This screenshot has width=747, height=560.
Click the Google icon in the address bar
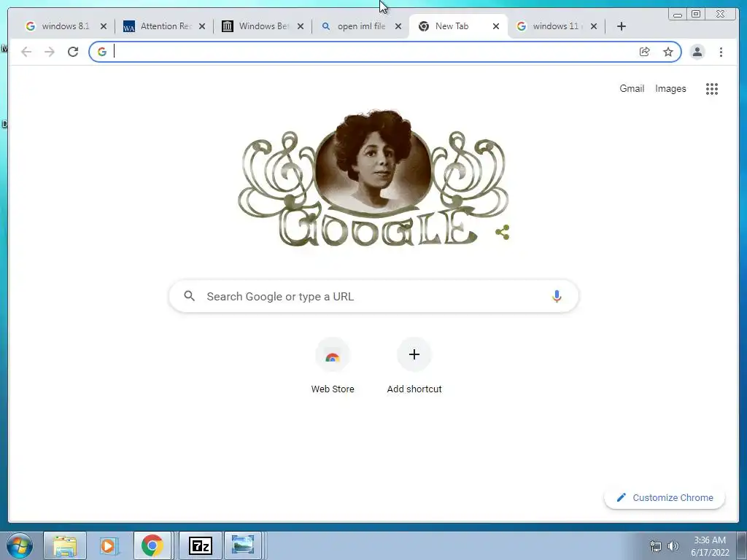[102, 52]
